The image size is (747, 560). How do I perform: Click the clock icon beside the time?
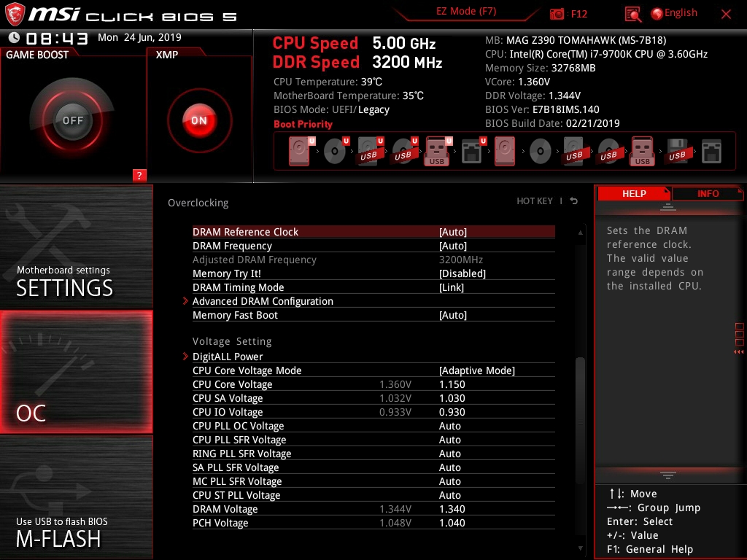click(15, 38)
